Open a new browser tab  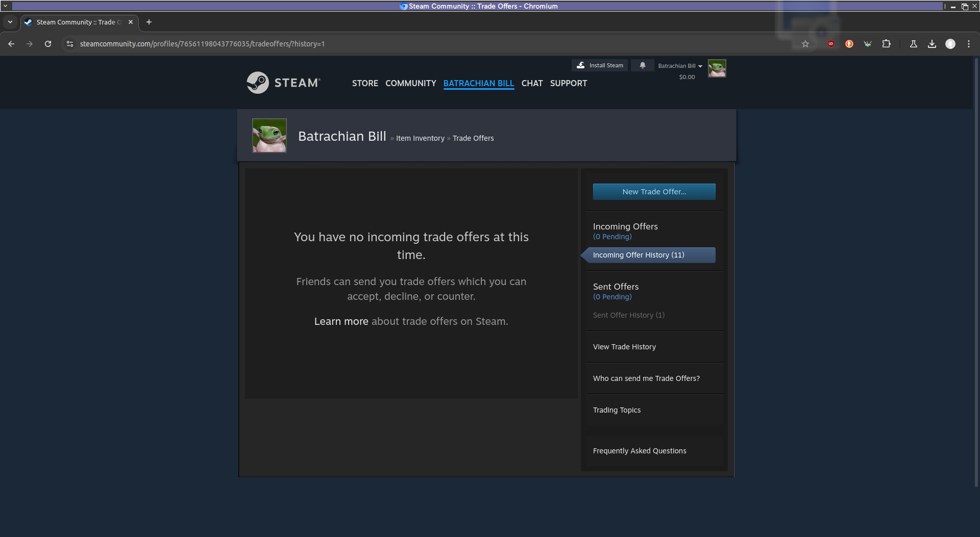[x=149, y=22]
